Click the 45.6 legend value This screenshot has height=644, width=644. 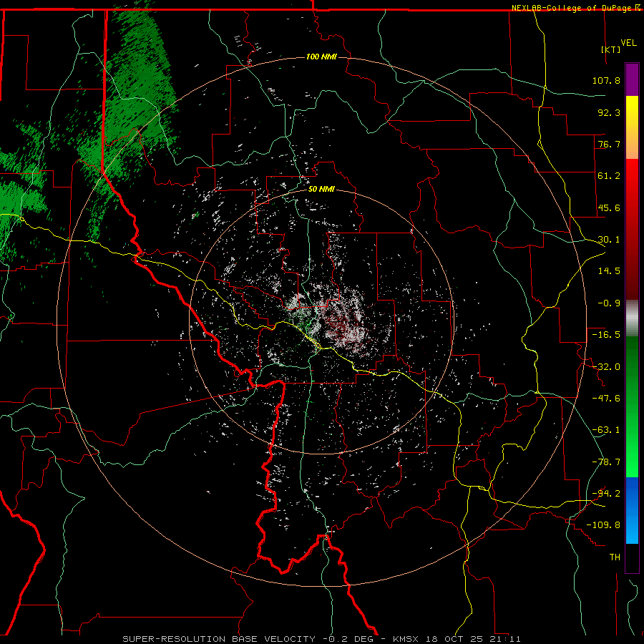coord(609,208)
